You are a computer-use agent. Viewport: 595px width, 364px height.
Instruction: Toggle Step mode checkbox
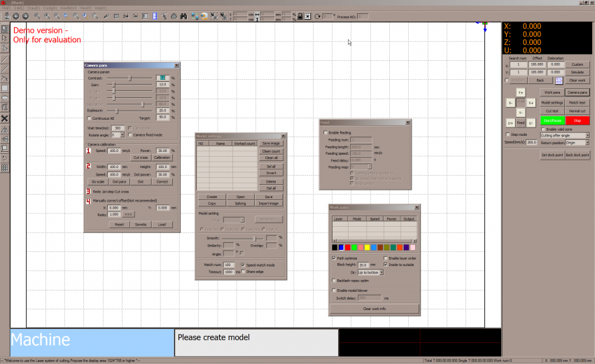[507, 134]
